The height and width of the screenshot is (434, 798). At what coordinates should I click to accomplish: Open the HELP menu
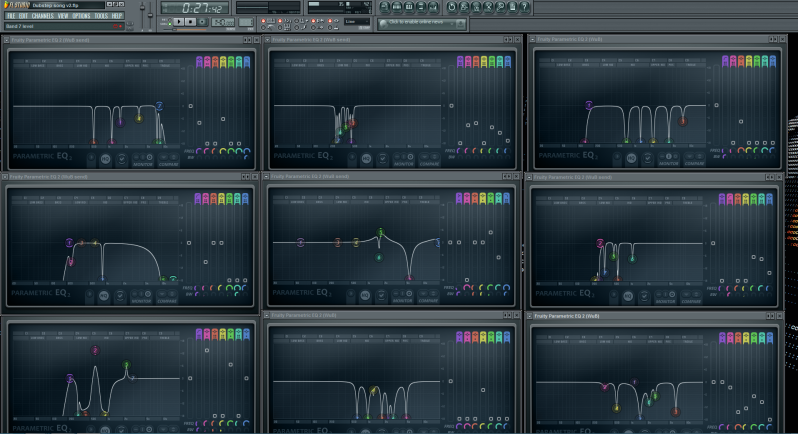click(x=117, y=16)
